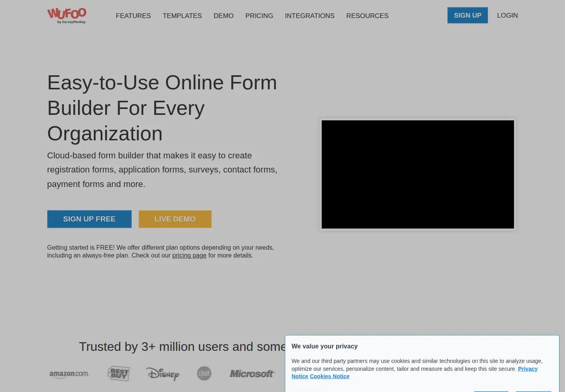Click the cnet logo

click(x=204, y=374)
